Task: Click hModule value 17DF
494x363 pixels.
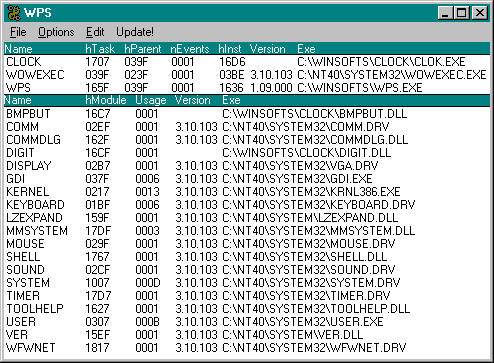Action: 98,231
